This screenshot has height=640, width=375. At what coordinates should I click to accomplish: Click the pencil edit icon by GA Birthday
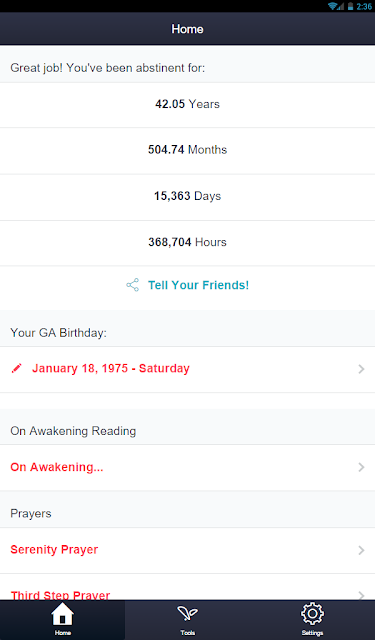click(x=16, y=369)
